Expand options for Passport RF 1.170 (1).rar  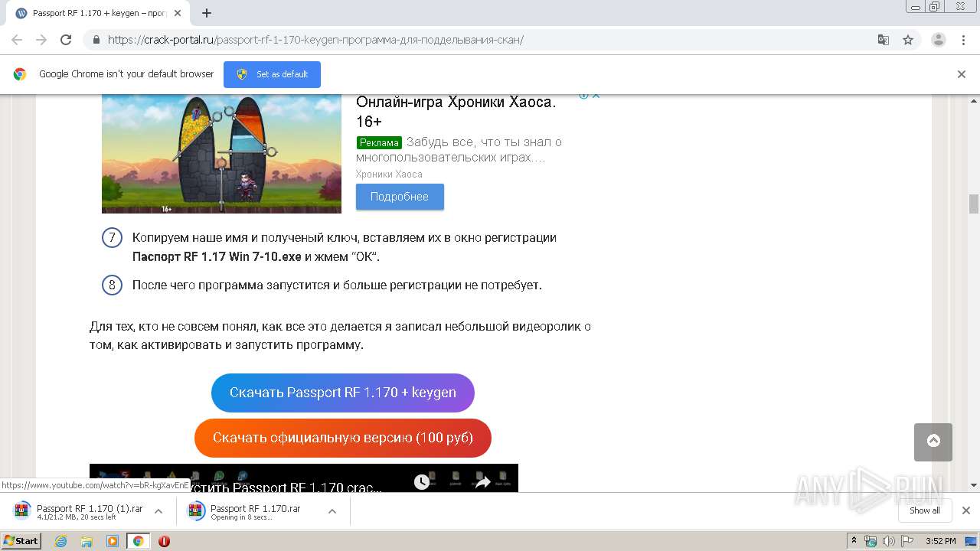(158, 511)
